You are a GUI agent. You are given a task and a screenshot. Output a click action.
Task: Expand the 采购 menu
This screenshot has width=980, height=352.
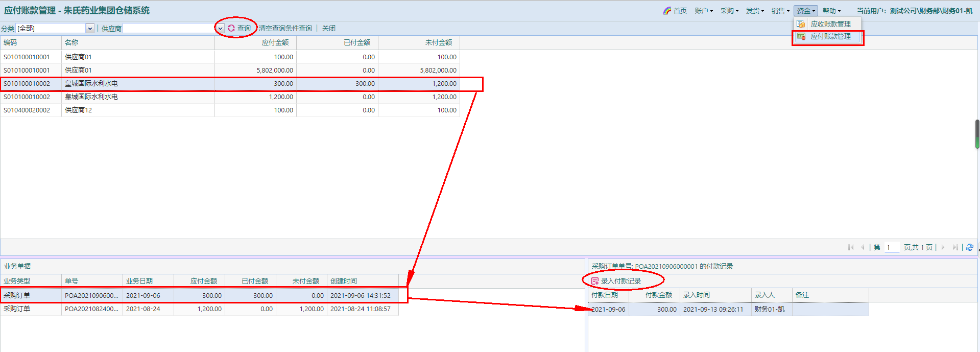point(729,11)
